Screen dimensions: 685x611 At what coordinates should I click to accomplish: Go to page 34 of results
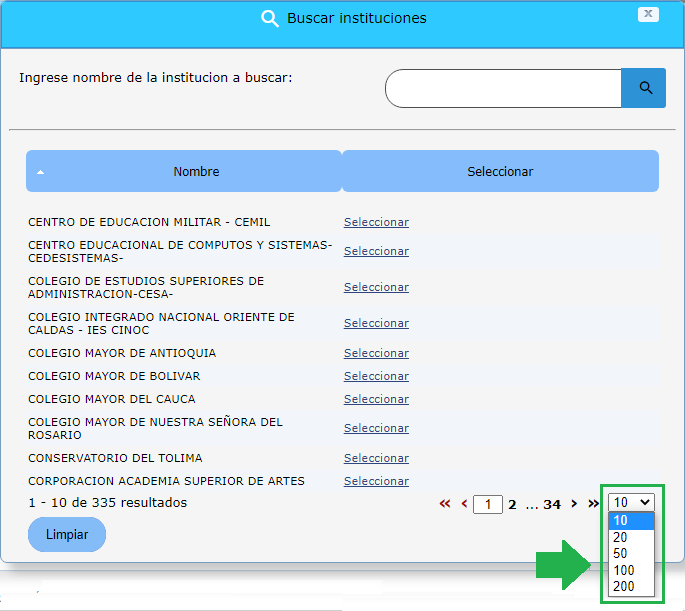click(552, 505)
